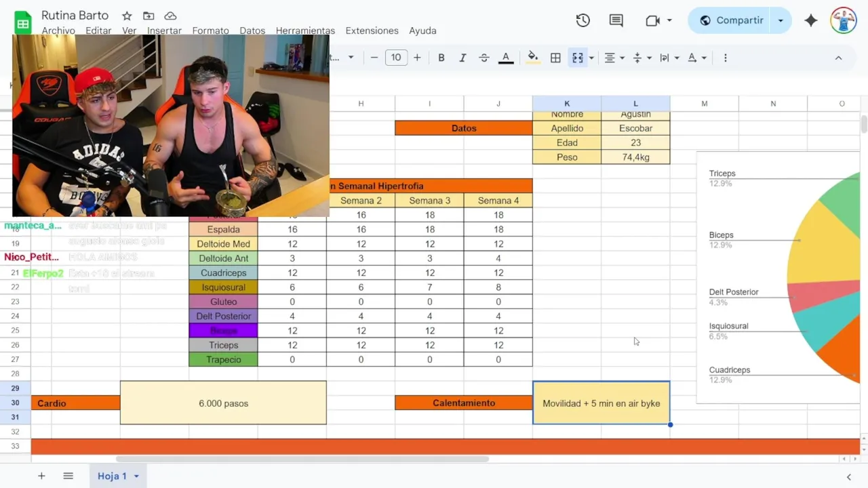Click the Compartir share button
Viewport: 868px width, 488px height.
[730, 20]
